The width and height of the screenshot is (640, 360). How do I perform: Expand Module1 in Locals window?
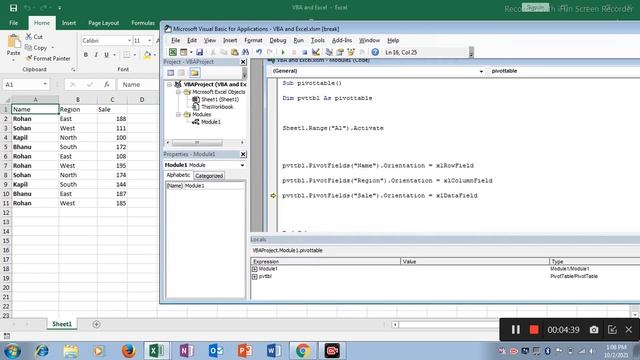[255, 269]
